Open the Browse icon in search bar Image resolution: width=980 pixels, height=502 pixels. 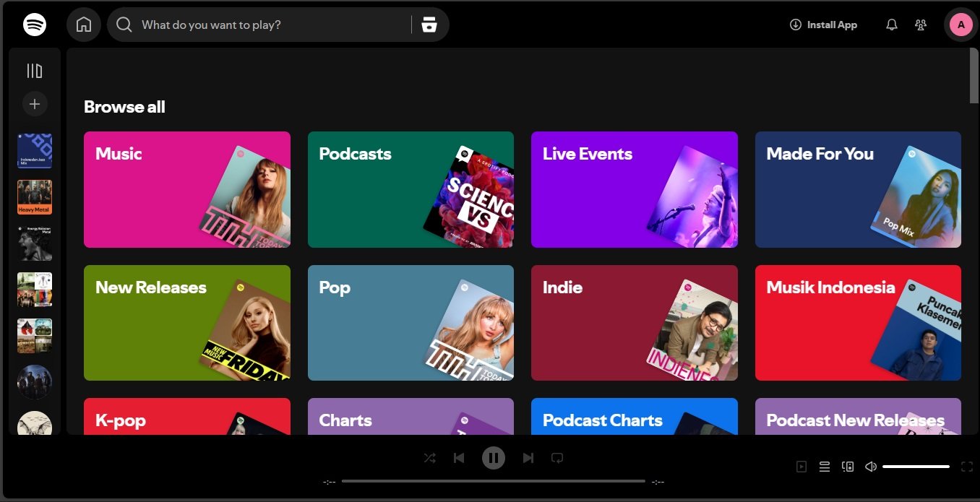pyautogui.click(x=429, y=25)
